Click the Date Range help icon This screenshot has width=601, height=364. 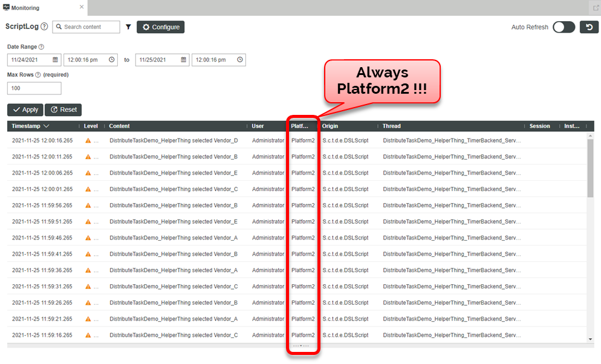tap(41, 47)
